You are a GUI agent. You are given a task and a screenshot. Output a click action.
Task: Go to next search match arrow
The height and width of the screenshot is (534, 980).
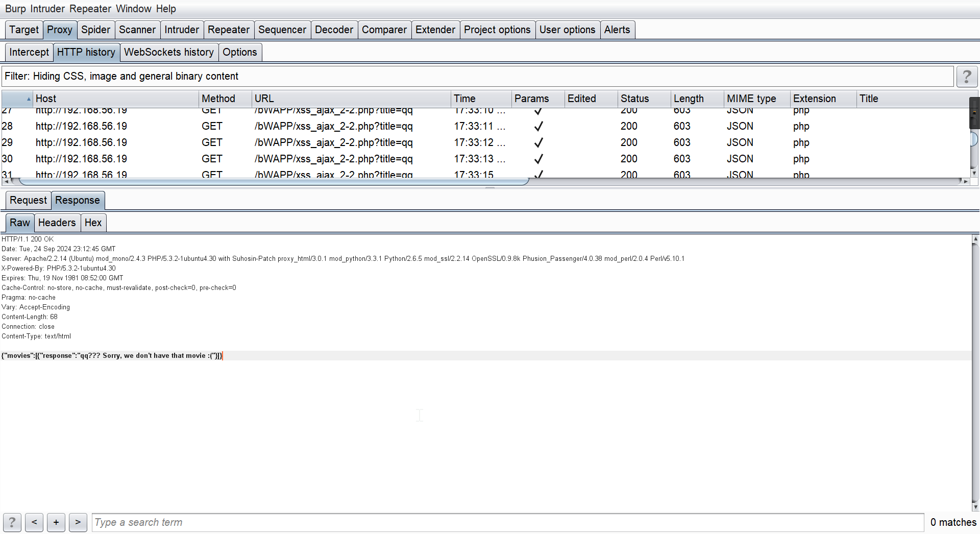click(x=78, y=522)
